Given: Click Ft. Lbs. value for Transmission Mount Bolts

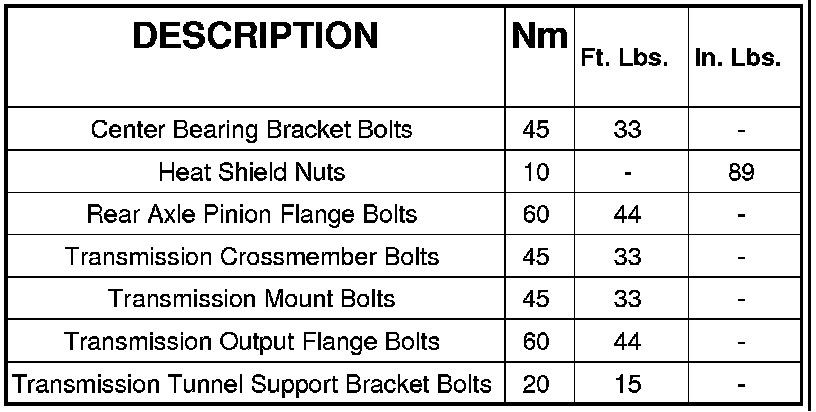Looking at the screenshot, I should [627, 298].
